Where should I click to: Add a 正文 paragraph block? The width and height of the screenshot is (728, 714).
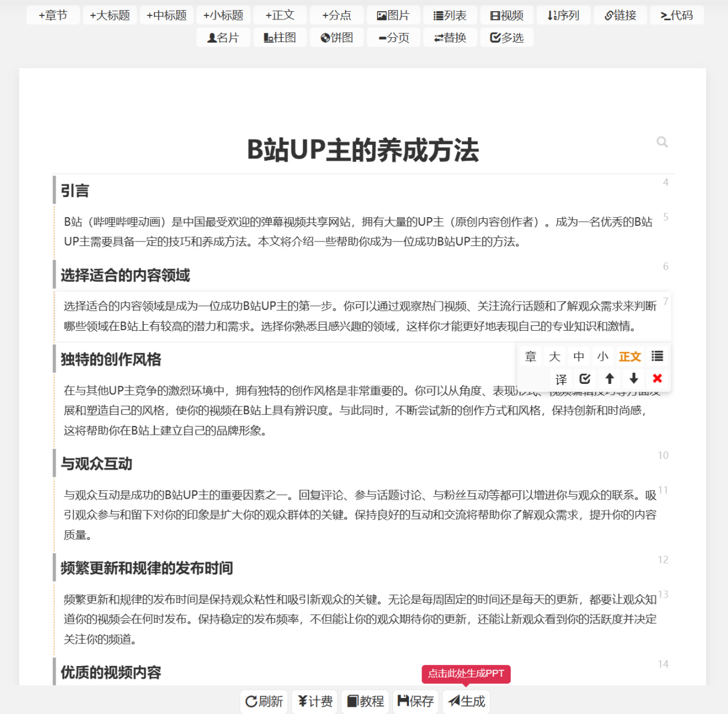tap(280, 15)
